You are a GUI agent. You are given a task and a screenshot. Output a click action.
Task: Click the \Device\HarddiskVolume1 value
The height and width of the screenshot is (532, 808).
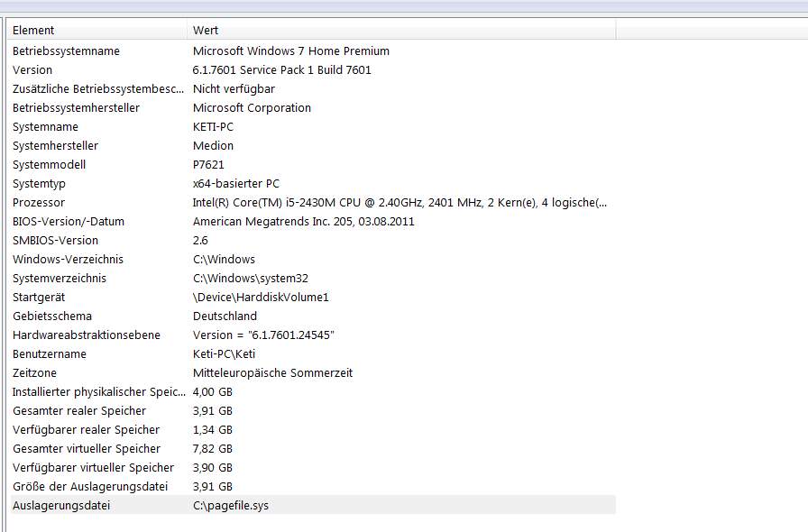261,298
